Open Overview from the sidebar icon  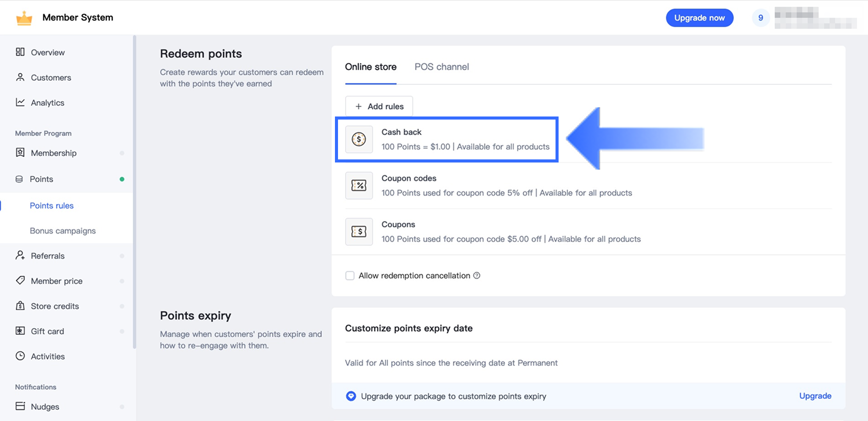20,52
